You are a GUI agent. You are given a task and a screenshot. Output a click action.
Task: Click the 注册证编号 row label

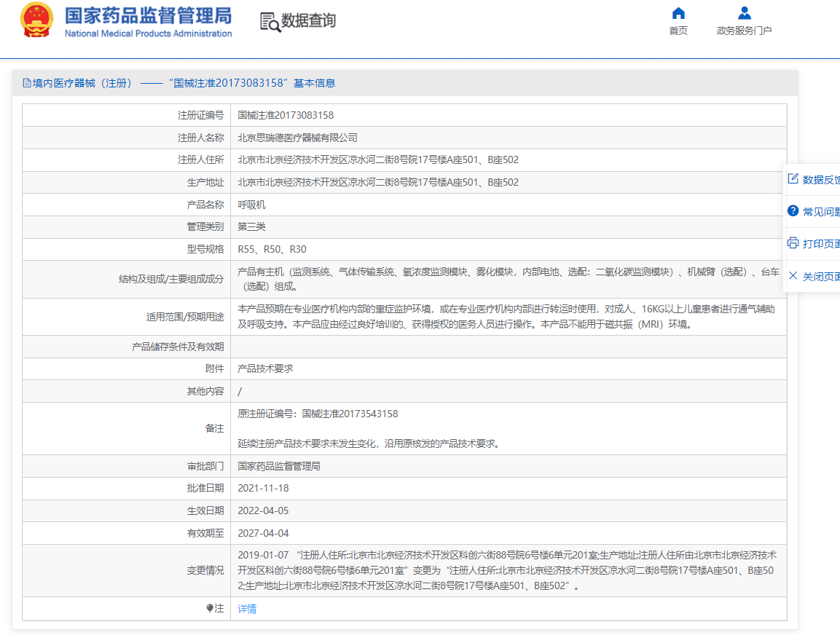click(201, 115)
